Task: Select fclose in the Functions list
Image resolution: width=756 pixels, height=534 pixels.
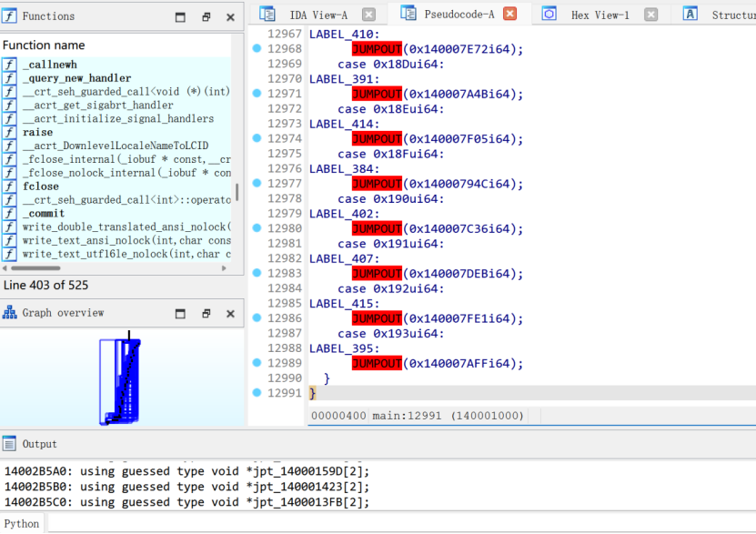Action: [42, 186]
